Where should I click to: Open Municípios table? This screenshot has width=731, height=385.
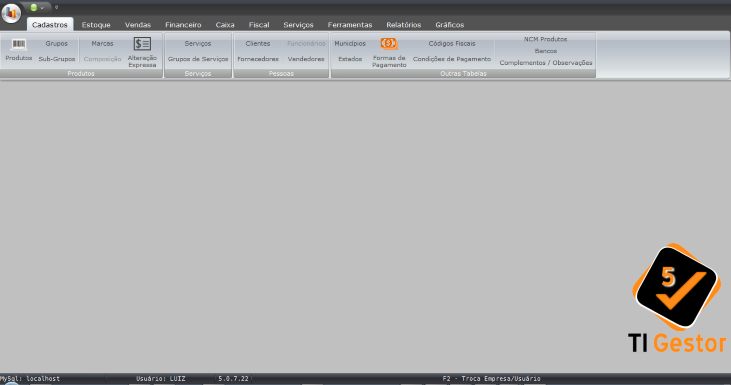350,43
